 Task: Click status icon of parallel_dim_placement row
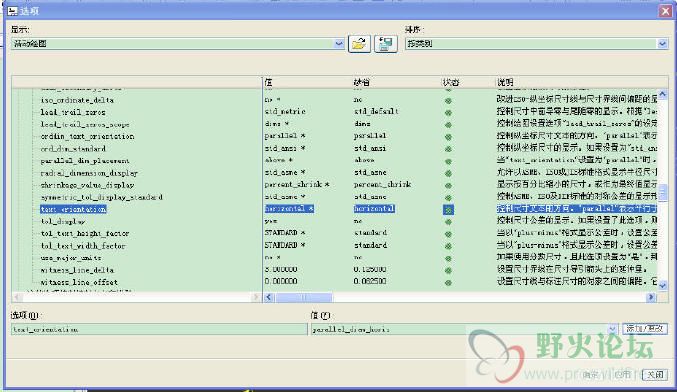click(448, 161)
